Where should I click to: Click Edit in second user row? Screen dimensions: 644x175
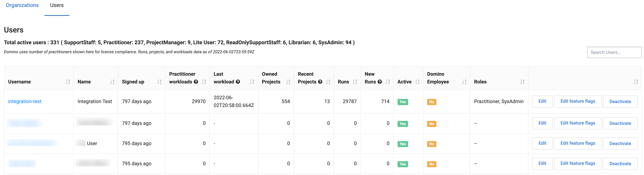(542, 123)
